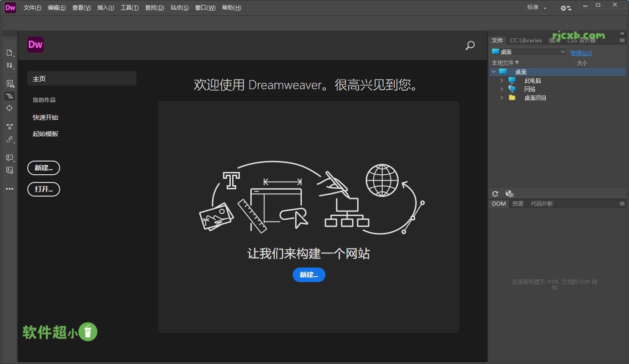
Task: Open the 站点(S) menu
Action: 179,8
